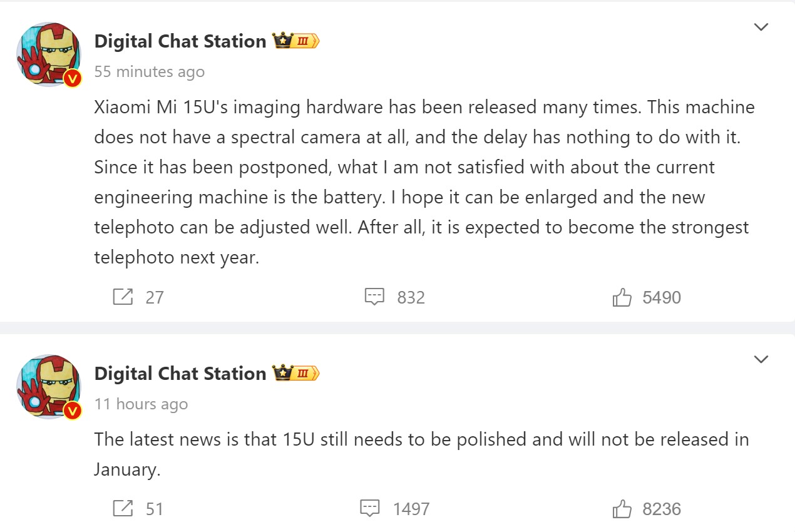Click the Iron Man avatar on the first post
The width and height of the screenshot is (795, 532).
(x=49, y=54)
